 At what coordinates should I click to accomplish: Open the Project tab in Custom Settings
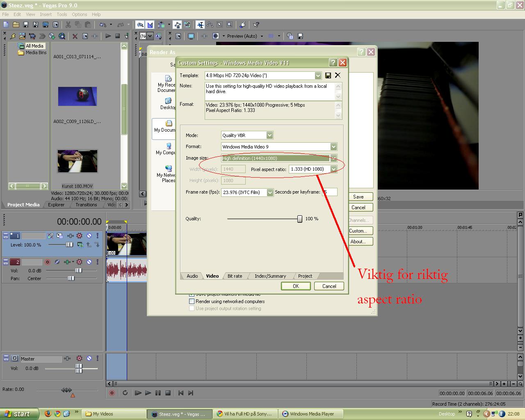(x=305, y=276)
